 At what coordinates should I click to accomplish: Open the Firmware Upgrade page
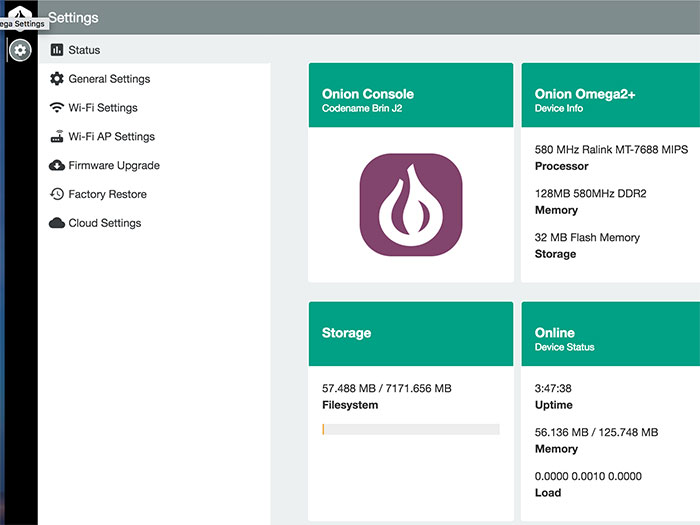coord(154,165)
